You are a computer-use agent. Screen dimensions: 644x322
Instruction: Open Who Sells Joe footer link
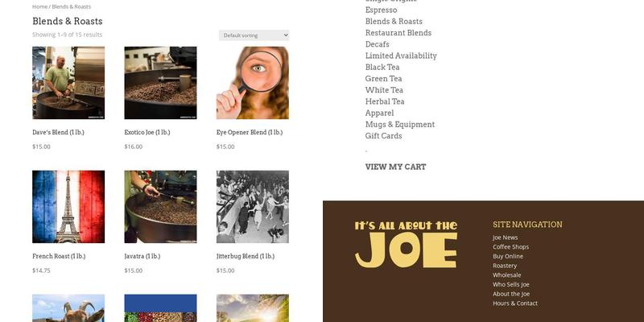point(511,285)
